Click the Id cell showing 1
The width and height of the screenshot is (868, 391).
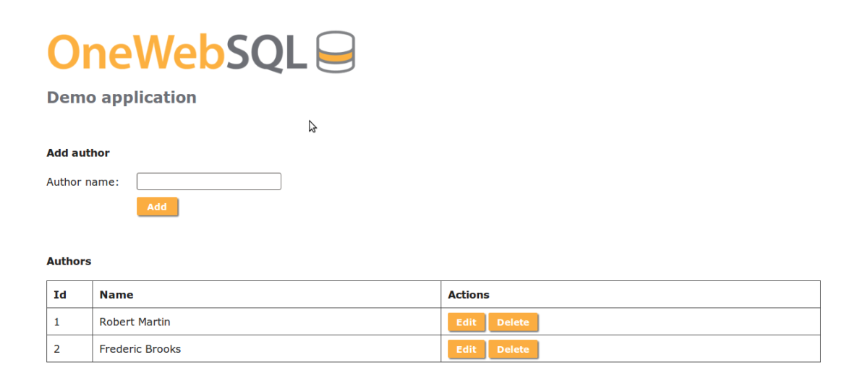(x=57, y=322)
